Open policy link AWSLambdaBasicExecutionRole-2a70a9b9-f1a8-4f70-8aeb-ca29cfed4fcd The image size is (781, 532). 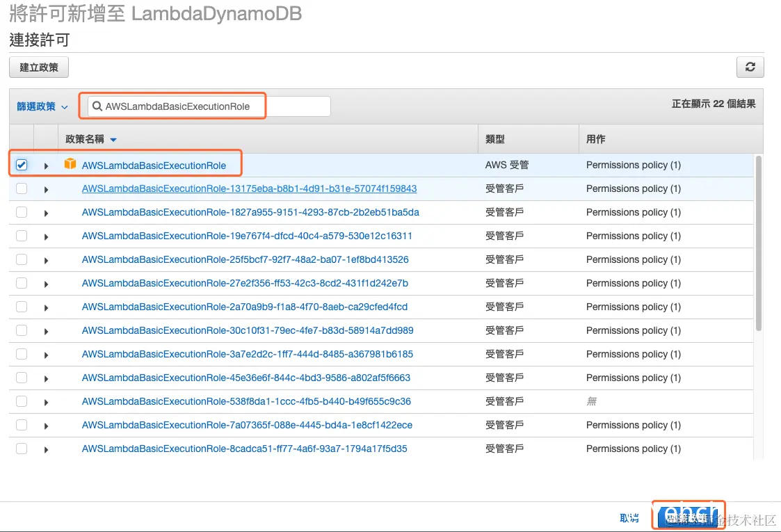coord(245,307)
